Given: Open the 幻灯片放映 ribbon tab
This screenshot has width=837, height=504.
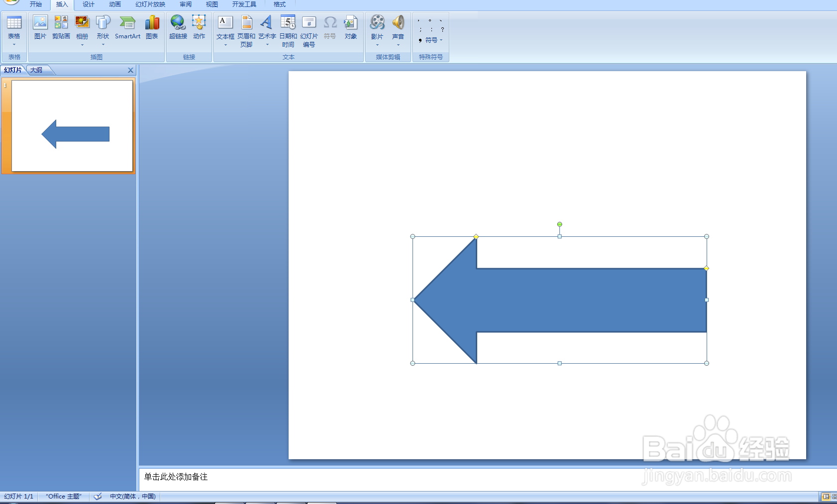Looking at the screenshot, I should [150, 4].
